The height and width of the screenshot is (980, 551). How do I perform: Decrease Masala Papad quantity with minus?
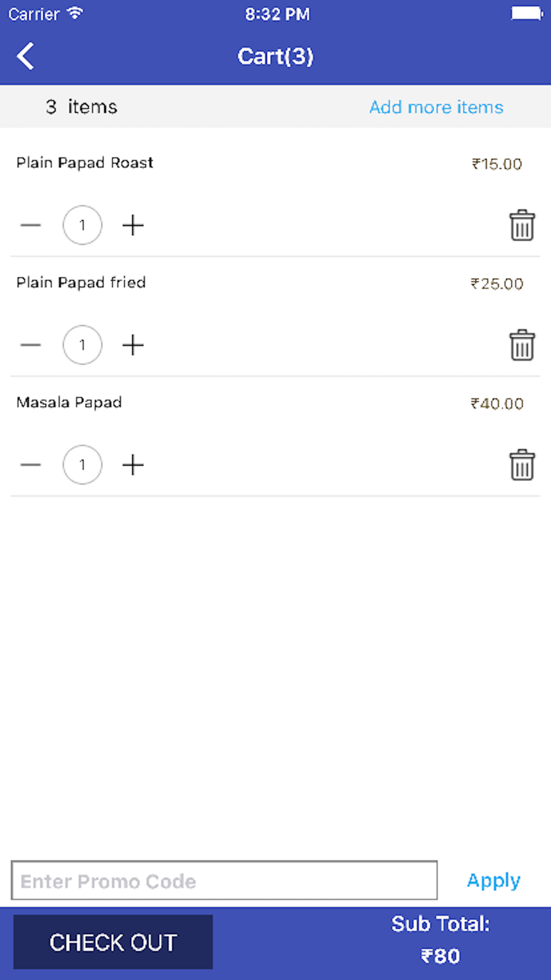(31, 465)
